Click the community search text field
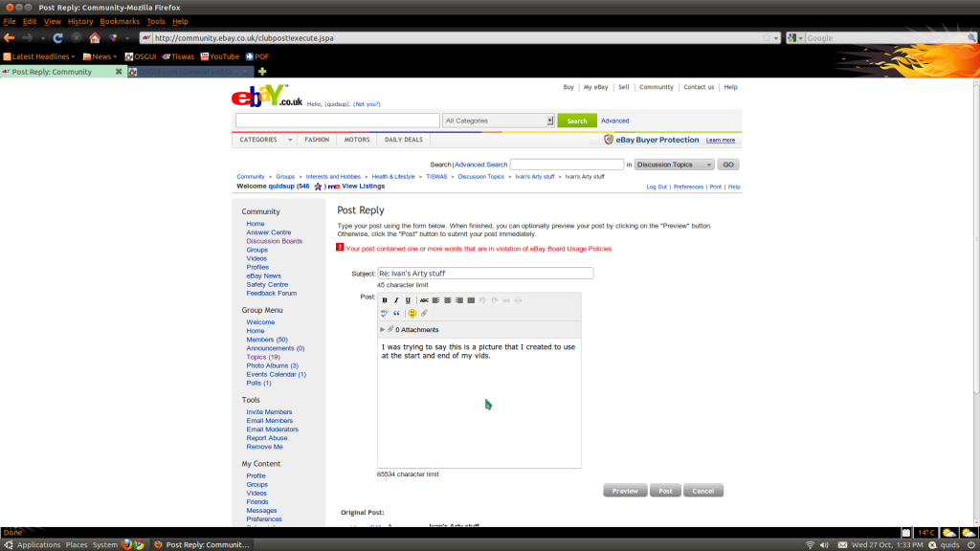The image size is (980, 551). click(x=567, y=165)
